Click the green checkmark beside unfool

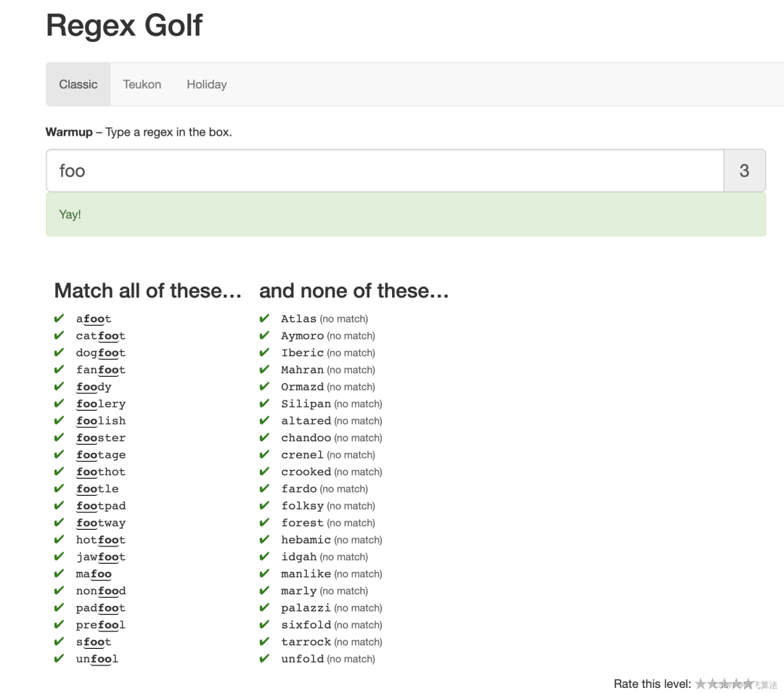tap(60, 659)
